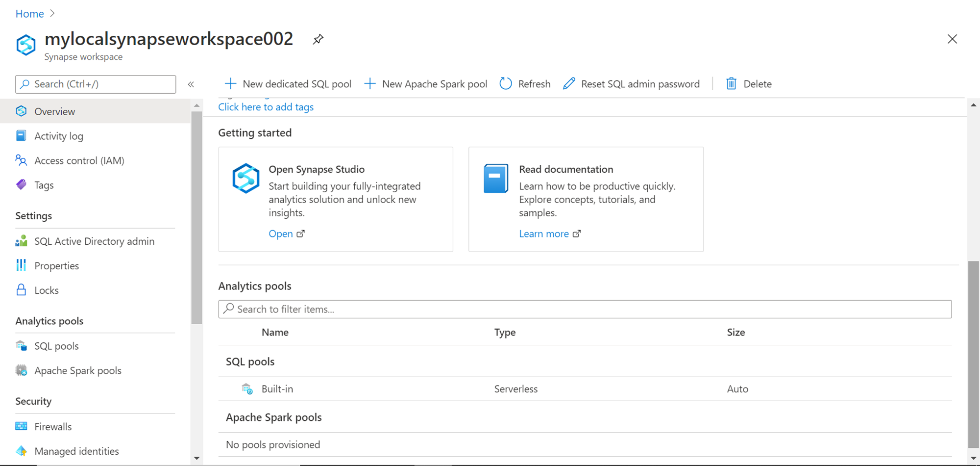Image resolution: width=980 pixels, height=466 pixels.
Task: Reset SQL admin password via pencil icon
Action: pyautogui.click(x=568, y=83)
